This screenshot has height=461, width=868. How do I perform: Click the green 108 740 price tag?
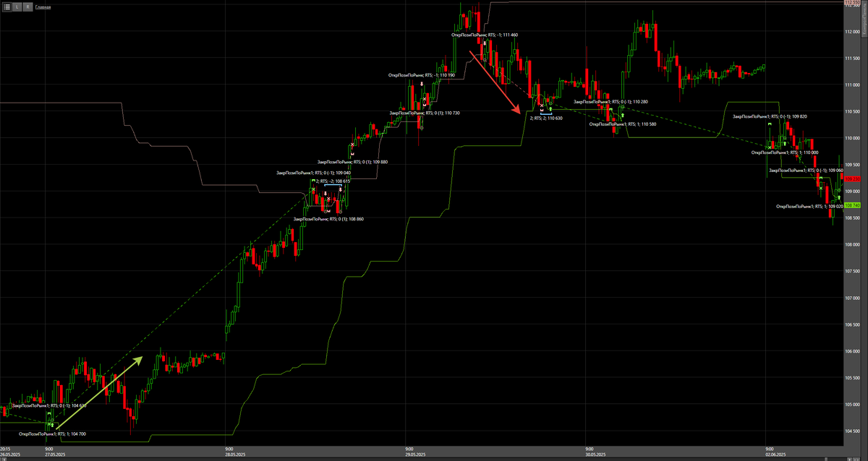click(851, 205)
